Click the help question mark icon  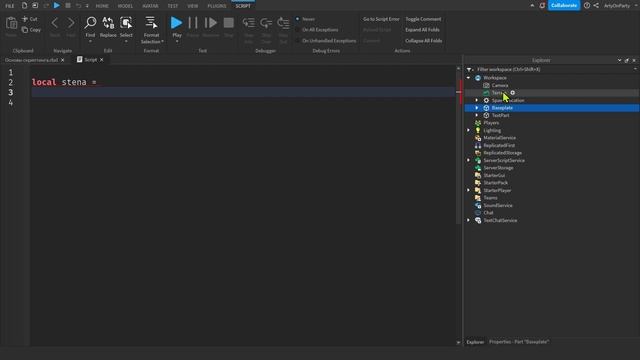click(587, 6)
